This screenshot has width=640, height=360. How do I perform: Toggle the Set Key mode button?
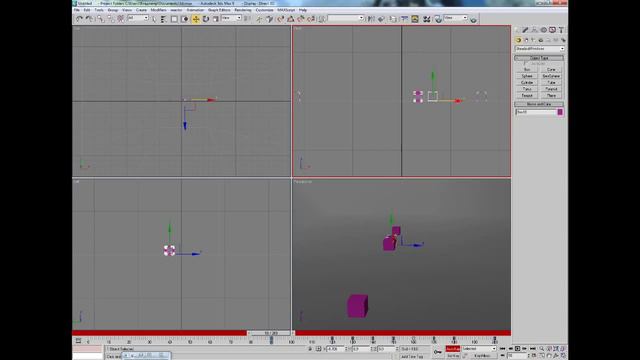(x=453, y=356)
